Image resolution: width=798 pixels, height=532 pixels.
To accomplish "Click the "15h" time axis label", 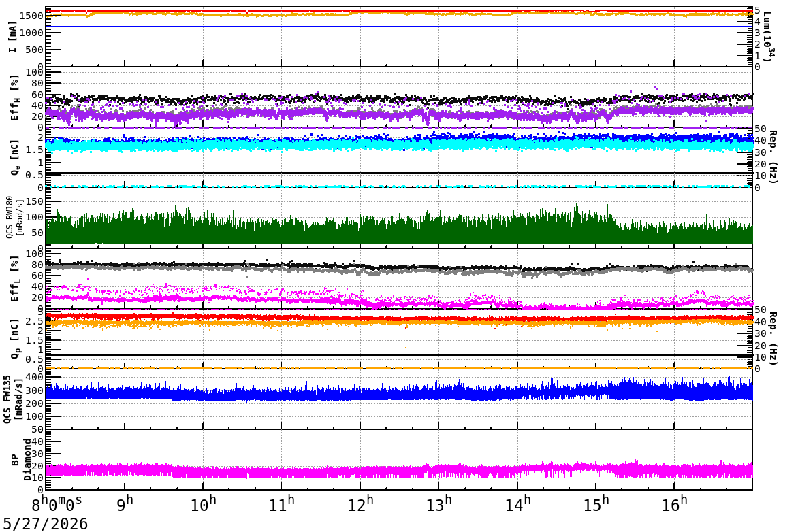I will (x=596, y=504).
